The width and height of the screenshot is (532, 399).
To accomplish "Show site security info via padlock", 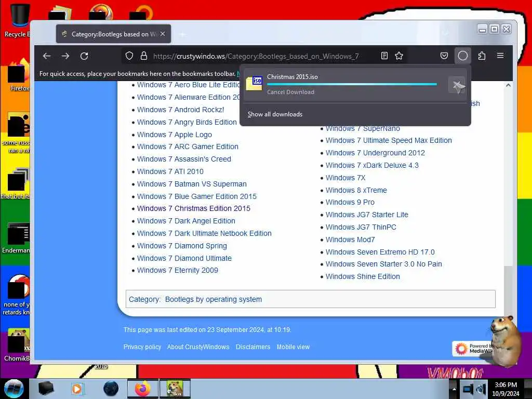I will coord(144,56).
